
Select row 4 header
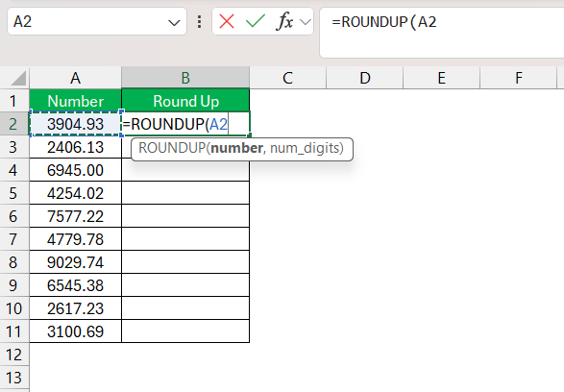click(14, 170)
